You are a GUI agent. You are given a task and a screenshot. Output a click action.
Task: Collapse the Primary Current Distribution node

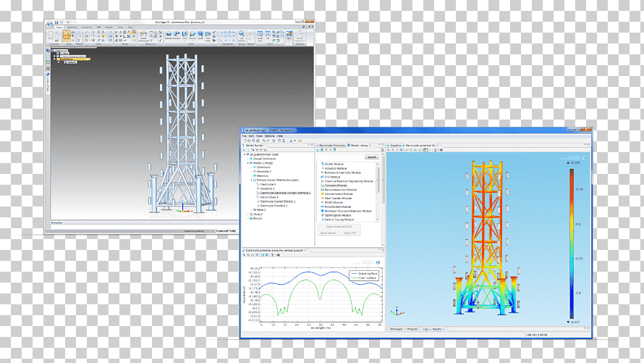[251, 180]
